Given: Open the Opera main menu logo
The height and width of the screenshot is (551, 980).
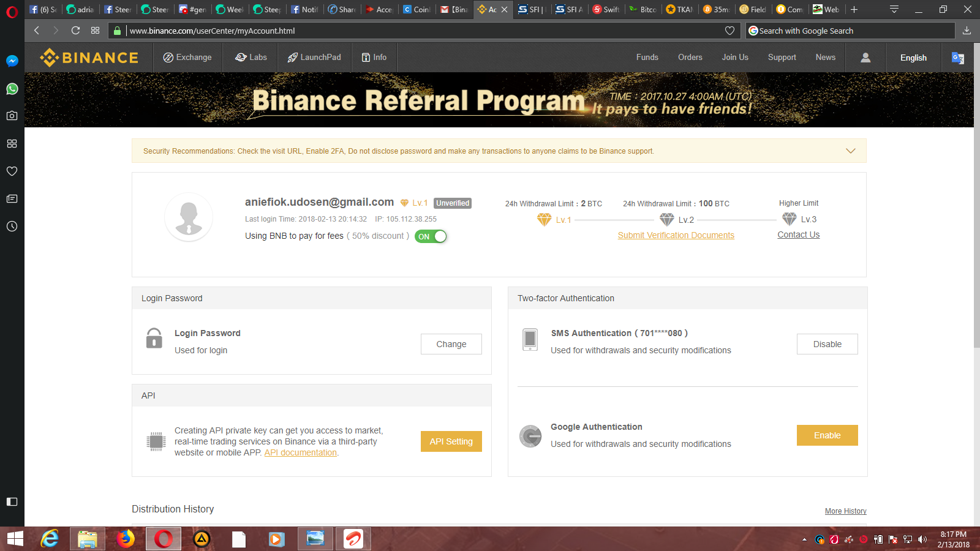Looking at the screenshot, I should 12,11.
